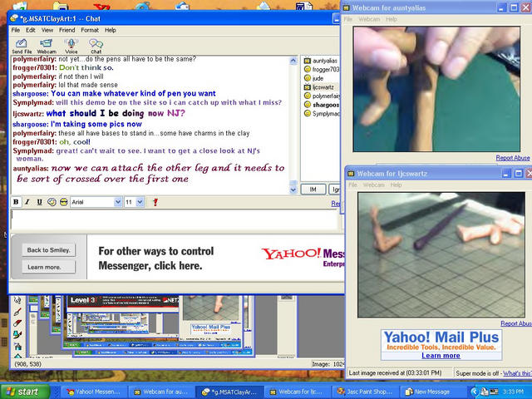This screenshot has width=532, height=399.
Task: Click the What's this link for Super mode
Action: tap(517, 373)
